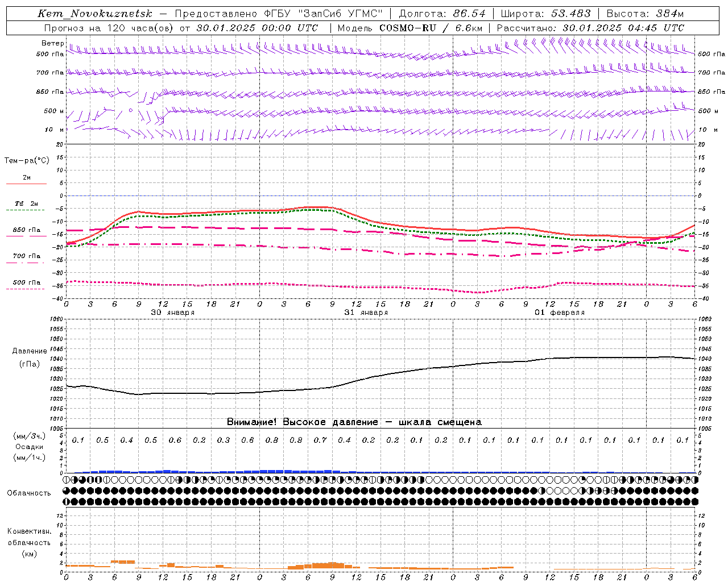
Task: Click the 31 января date label
Action: (366, 313)
